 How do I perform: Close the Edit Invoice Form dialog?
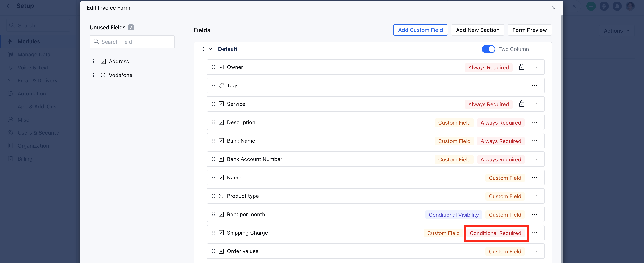(554, 8)
